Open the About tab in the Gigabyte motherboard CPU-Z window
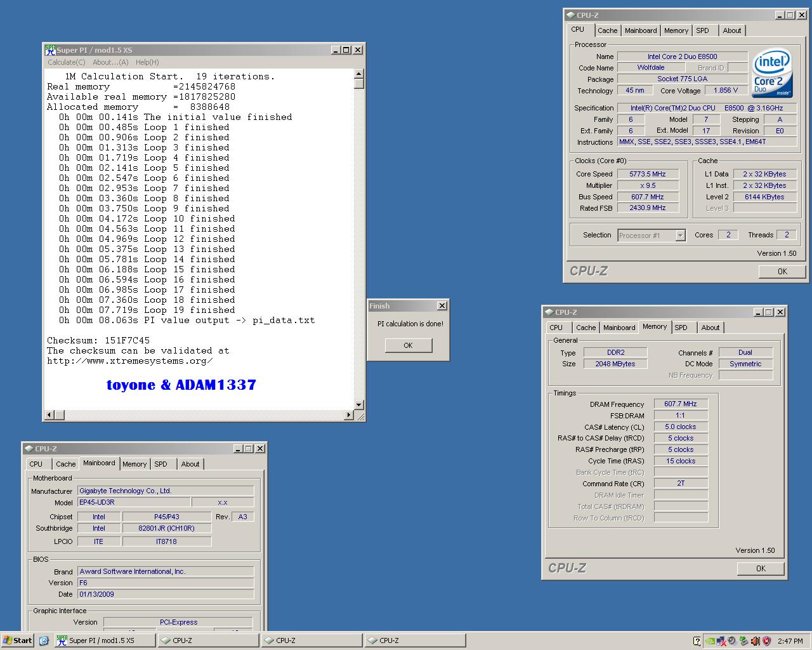 coord(190,464)
